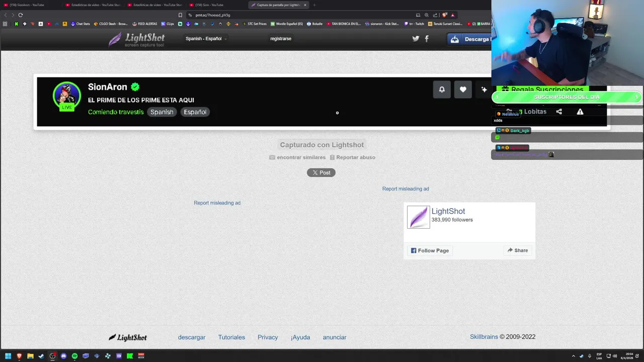Open the Windows Start menu

click(x=8, y=356)
